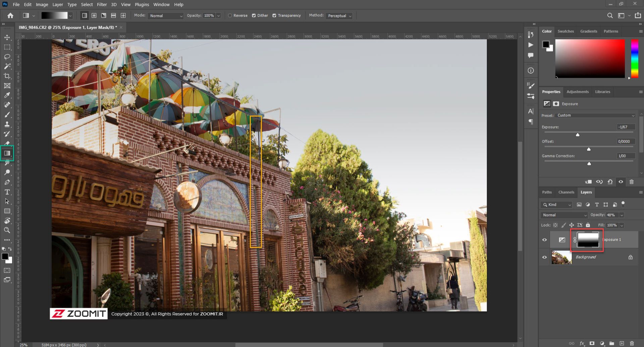Select the Horizontal Type tool
This screenshot has width=644, height=347.
(x=7, y=192)
